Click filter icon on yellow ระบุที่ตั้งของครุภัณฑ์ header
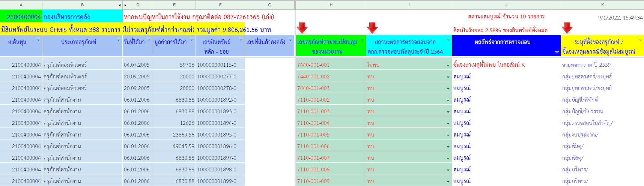644x186 pixels. pos(640,39)
